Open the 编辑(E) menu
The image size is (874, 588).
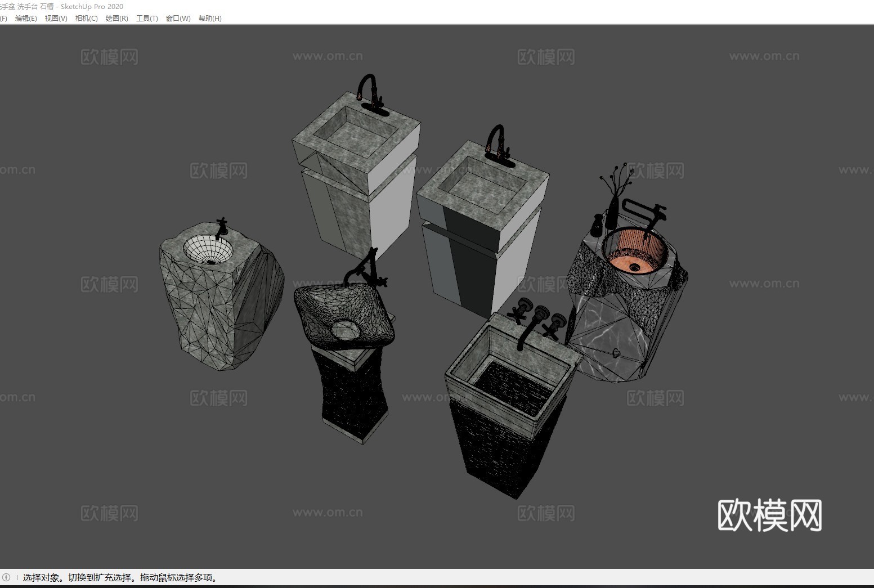tap(26, 18)
